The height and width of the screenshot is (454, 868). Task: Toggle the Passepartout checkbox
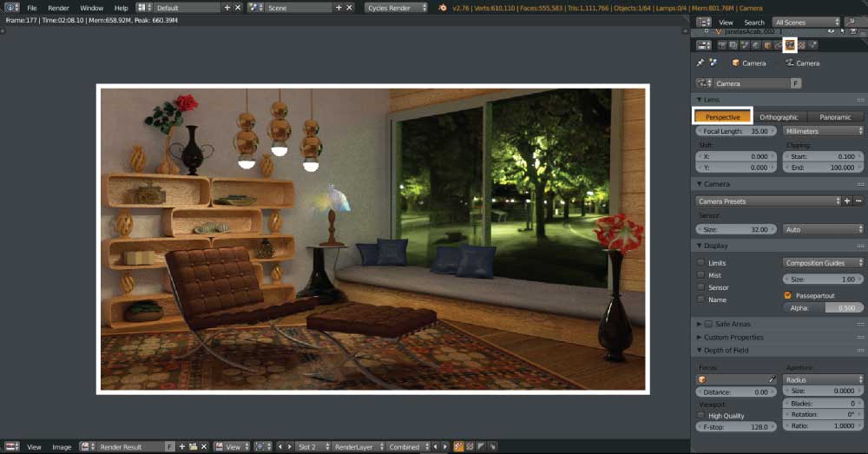coord(787,295)
